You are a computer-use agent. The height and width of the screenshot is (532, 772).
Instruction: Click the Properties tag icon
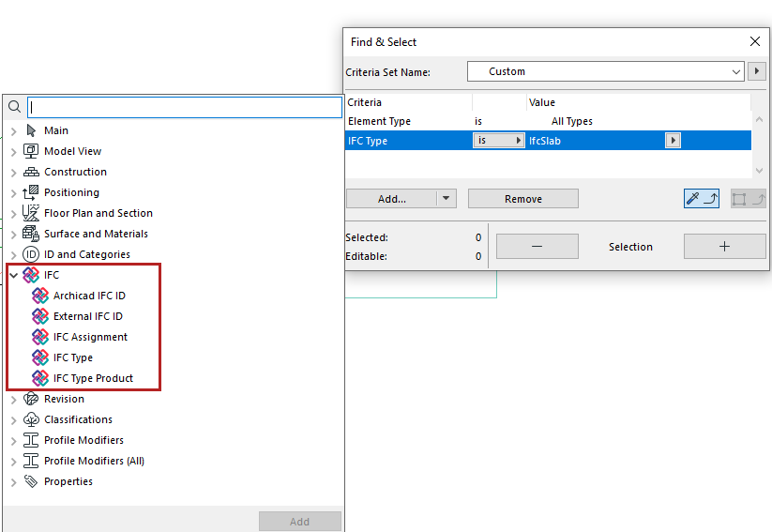[31, 481]
